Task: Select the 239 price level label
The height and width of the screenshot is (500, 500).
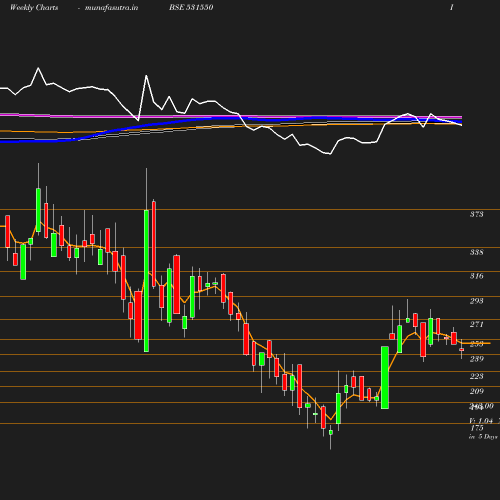Action: point(477,359)
